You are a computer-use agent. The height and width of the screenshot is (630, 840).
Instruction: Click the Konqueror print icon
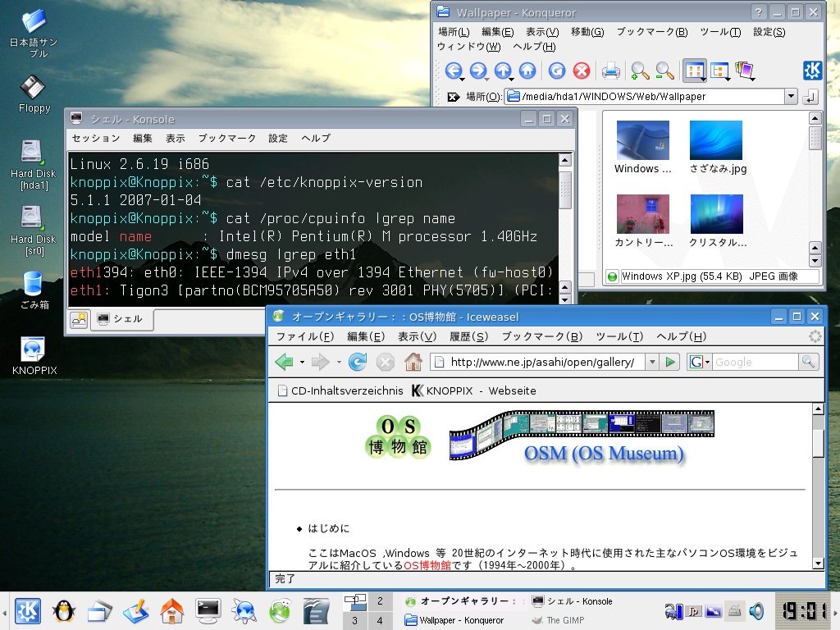point(610,71)
